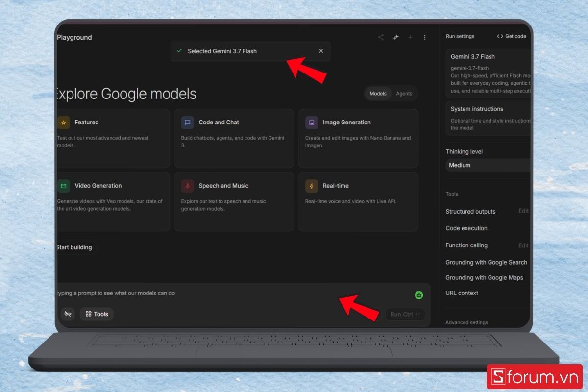
Task: Open the System instructions card
Action: 489,118
